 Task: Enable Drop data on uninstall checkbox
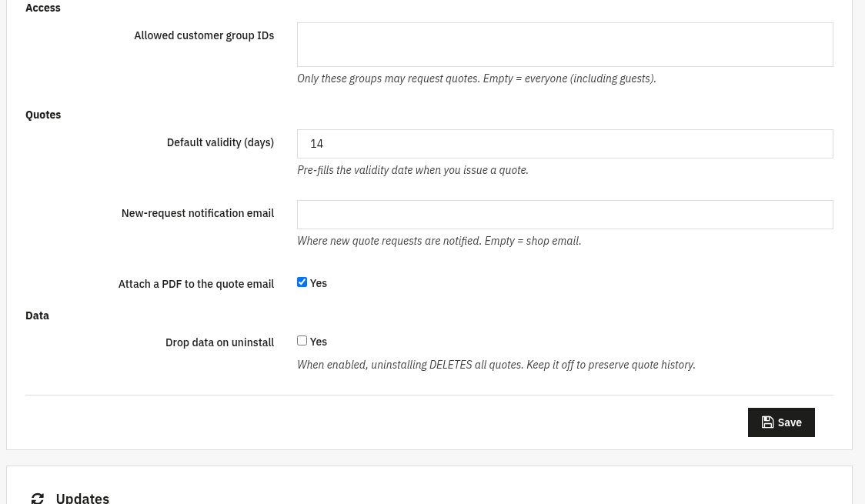pyautogui.click(x=302, y=341)
